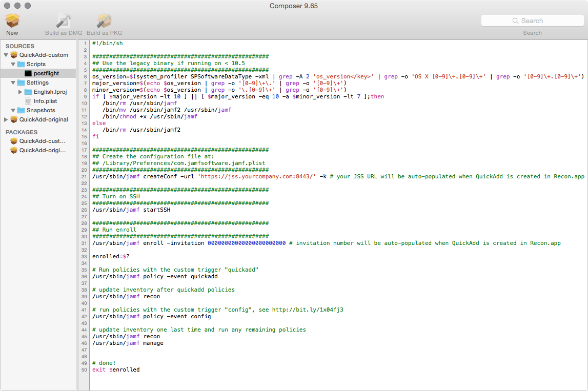588x391 pixels.
Task: Click 'enrolled=$?' on line 33
Action: click(111, 257)
